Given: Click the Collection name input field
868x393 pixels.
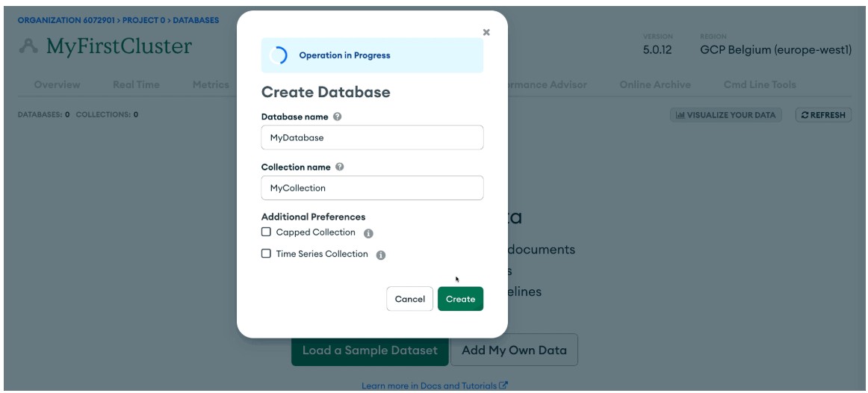Looking at the screenshot, I should tap(372, 188).
